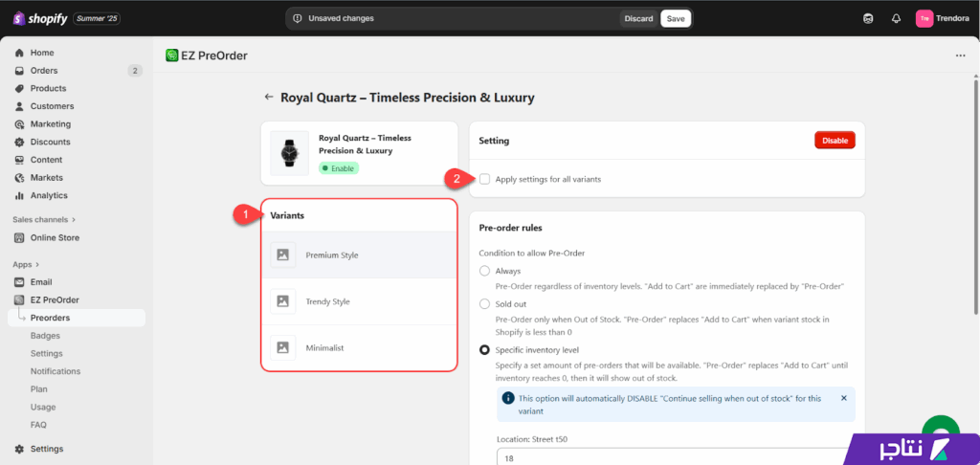Click the Analytics icon in sidebar
Image resolution: width=980 pixels, height=465 pixels.
click(19, 195)
